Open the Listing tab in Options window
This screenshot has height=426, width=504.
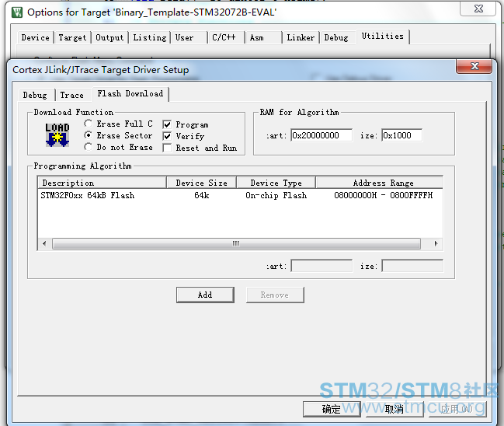point(150,37)
